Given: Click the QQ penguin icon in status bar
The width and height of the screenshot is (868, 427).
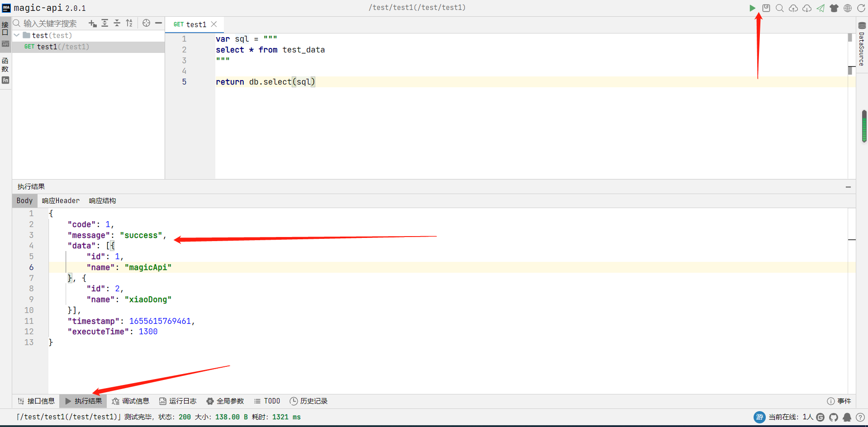Looking at the screenshot, I should [x=847, y=417].
